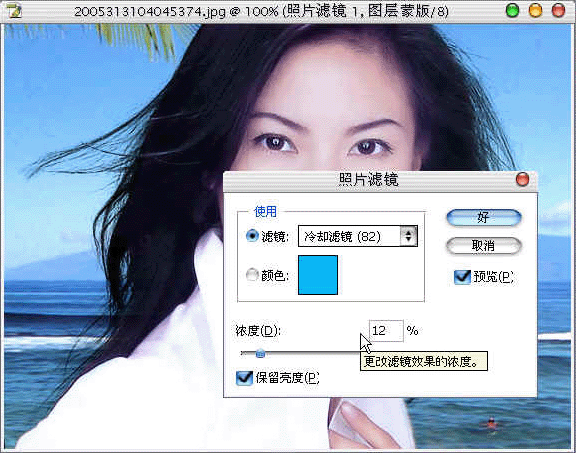Select the 滤镜 radio button
Viewport: 576px width, 453px height.
coord(252,236)
